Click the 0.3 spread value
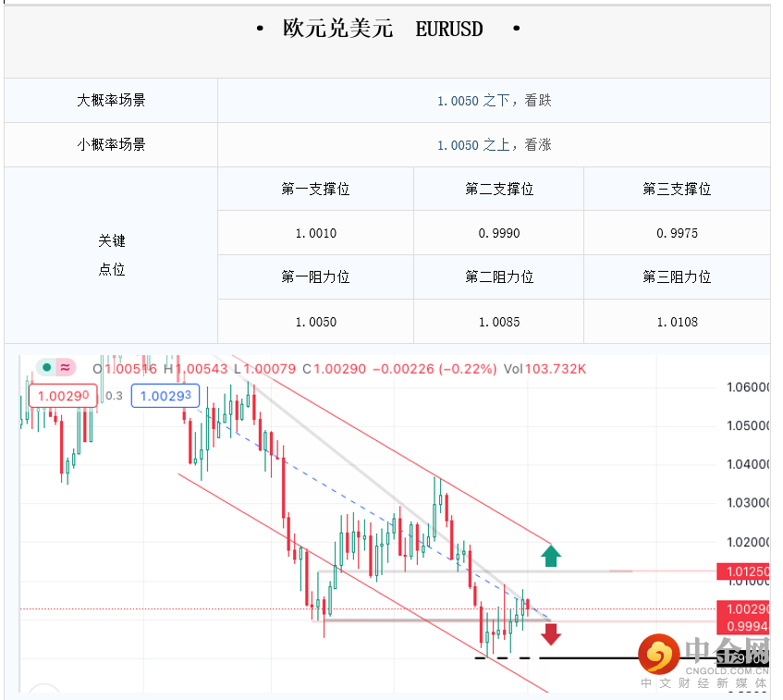The height and width of the screenshot is (700, 783). pyautogui.click(x=115, y=396)
